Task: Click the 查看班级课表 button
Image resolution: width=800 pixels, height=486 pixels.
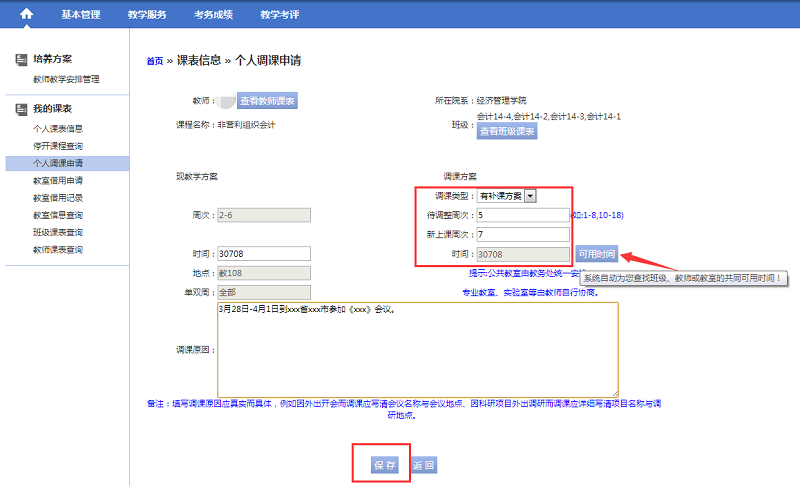Action: point(507,131)
